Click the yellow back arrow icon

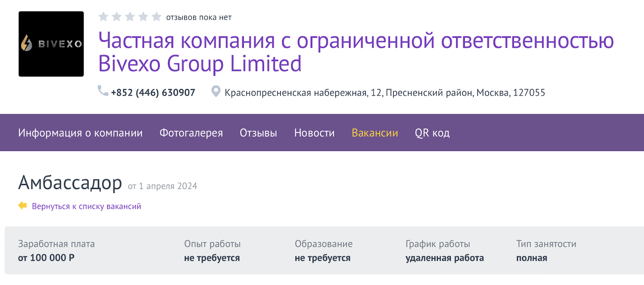[23, 206]
